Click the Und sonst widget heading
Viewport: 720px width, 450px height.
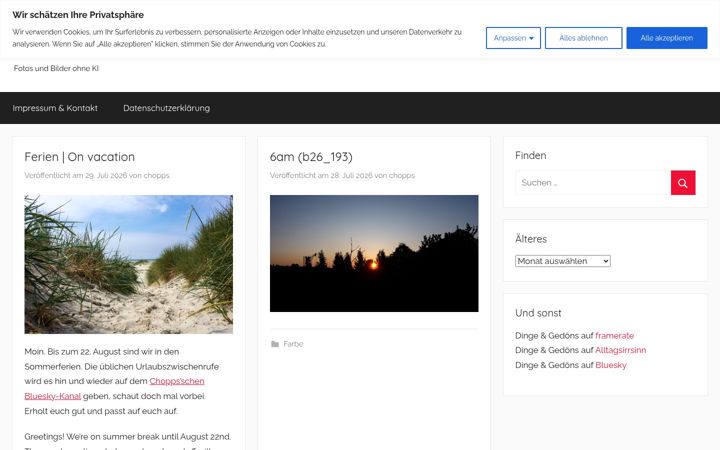(x=538, y=313)
